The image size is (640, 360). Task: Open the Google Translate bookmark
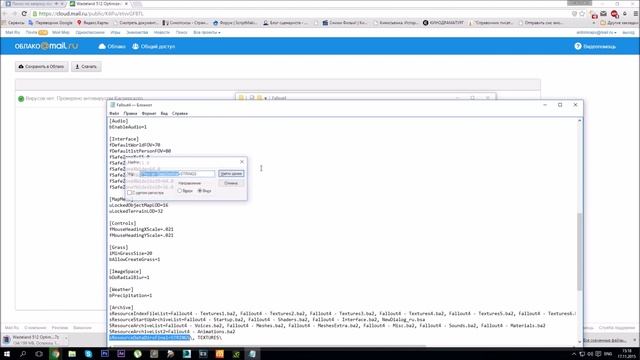[50, 23]
